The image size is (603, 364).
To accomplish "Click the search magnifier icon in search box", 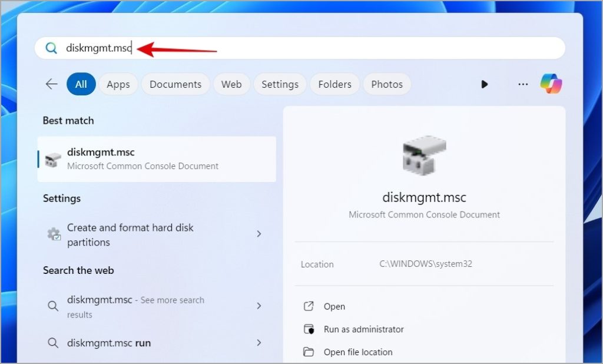I will click(51, 48).
